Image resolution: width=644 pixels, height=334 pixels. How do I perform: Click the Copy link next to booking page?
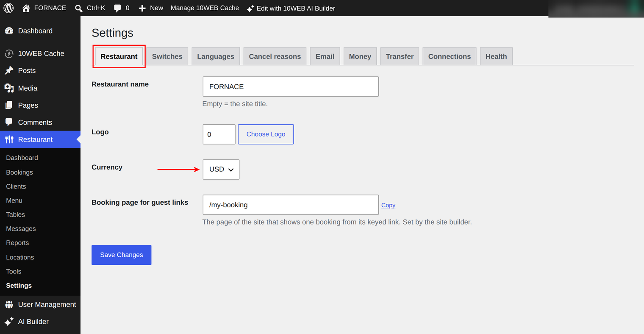388,205
